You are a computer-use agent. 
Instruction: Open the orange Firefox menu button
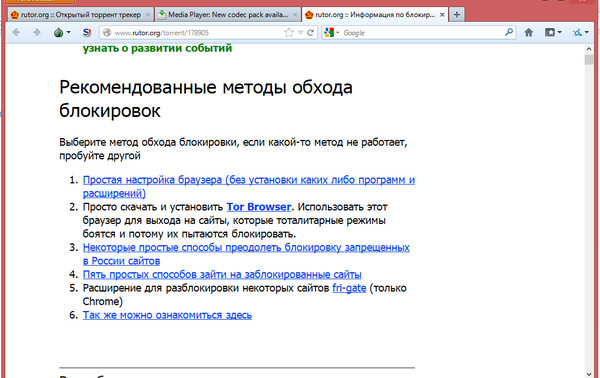coord(41,2)
